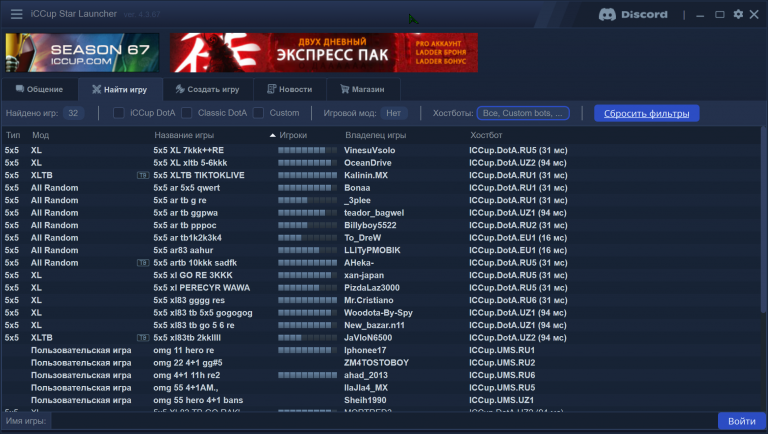
Task: Select game 5x5 ar 5x5 qwert
Action: click(382, 188)
